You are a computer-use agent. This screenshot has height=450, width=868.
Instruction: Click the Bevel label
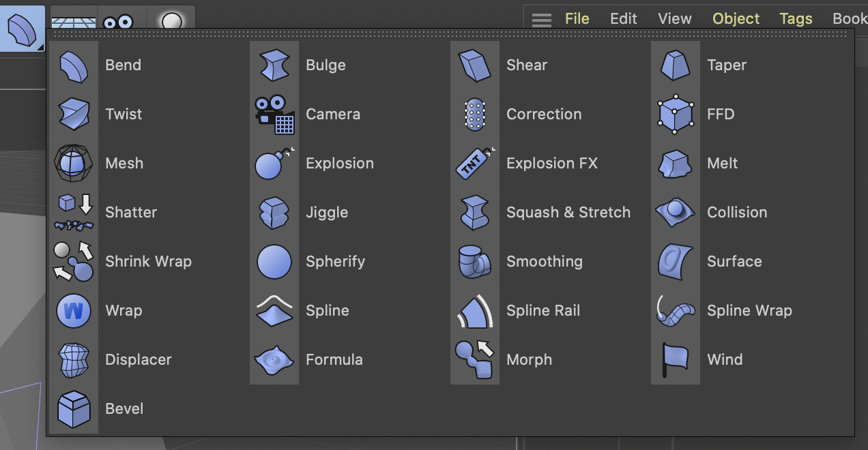[x=124, y=409]
